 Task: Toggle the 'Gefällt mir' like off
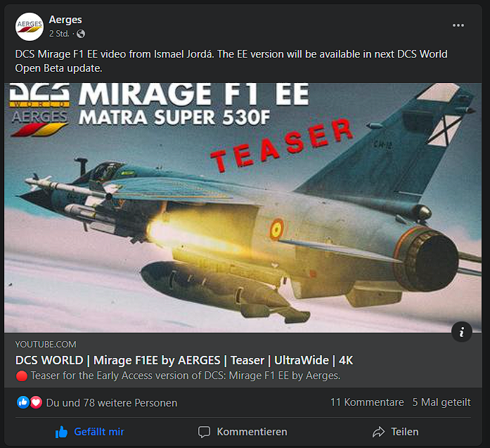[89, 432]
